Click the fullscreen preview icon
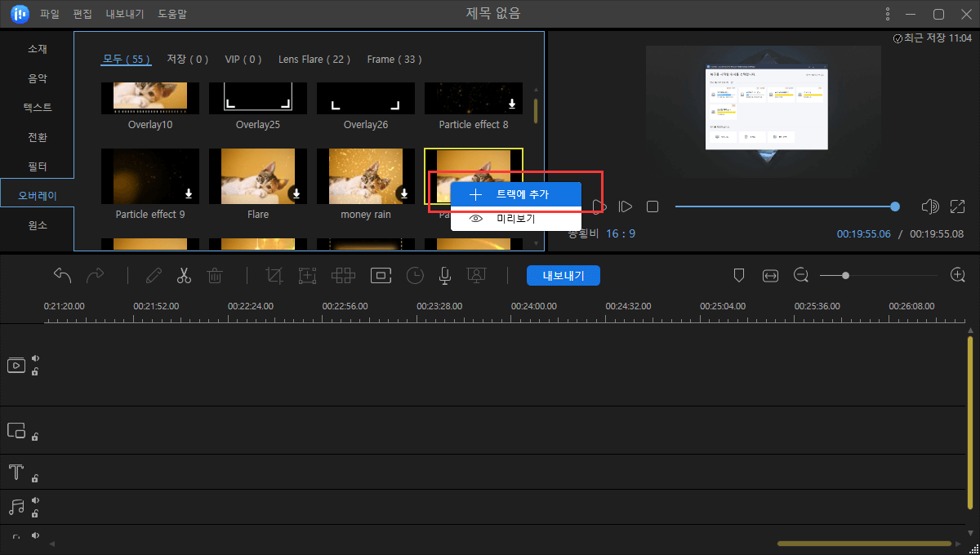 [958, 206]
